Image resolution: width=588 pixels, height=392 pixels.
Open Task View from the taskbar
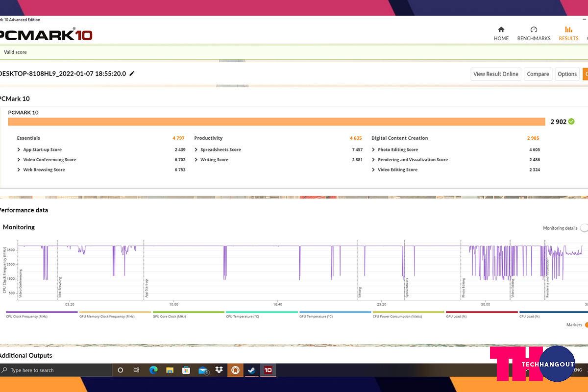tap(137, 370)
